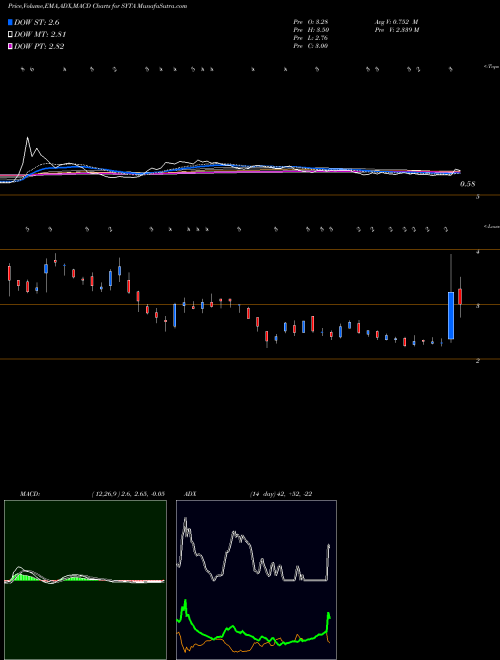
Task: Click the price axis label 2
Action: click(x=478, y=361)
